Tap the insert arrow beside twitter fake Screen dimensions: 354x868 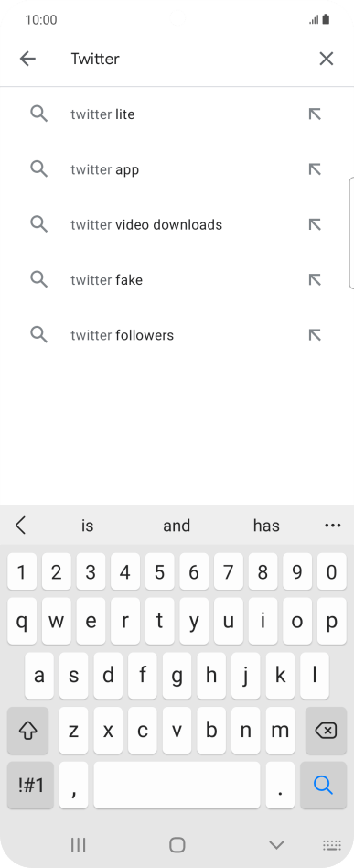pos(315,280)
